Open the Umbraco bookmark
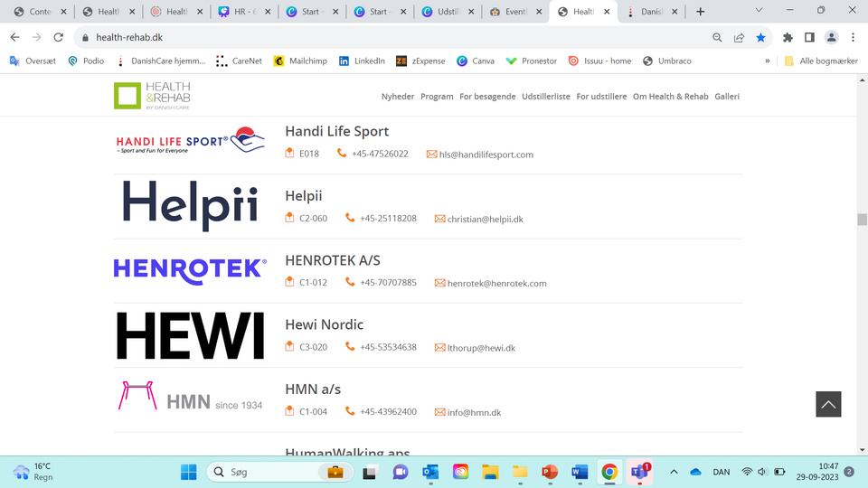Screen dimensions: 868x488 click(x=666, y=61)
